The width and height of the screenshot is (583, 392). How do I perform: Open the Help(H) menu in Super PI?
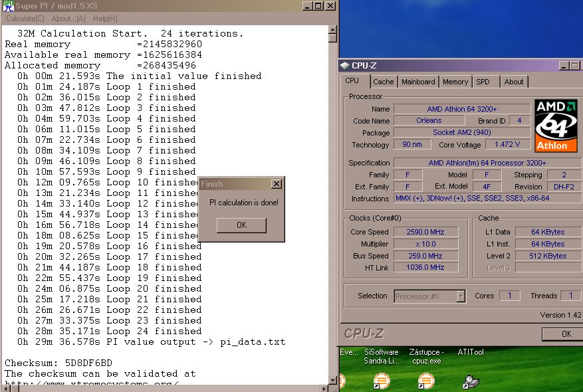pyautogui.click(x=105, y=19)
